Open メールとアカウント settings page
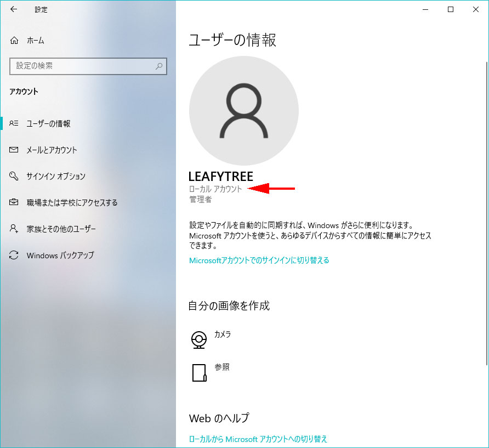This screenshot has width=489, height=448. point(52,150)
